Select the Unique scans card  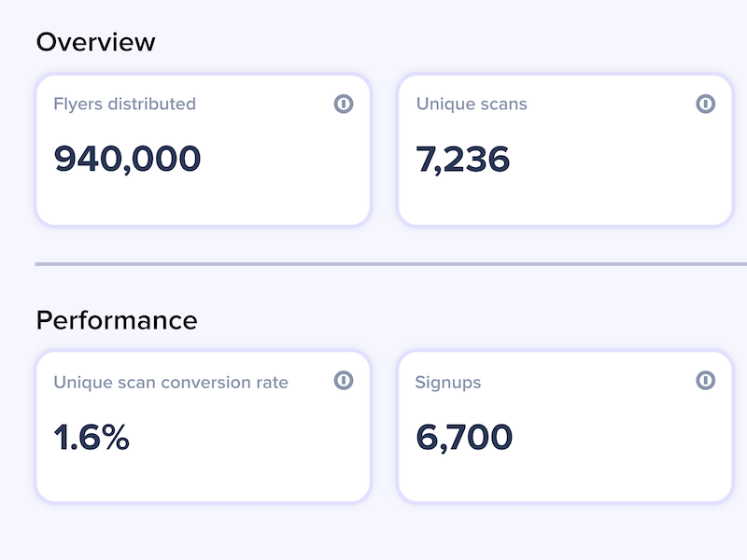(x=565, y=150)
